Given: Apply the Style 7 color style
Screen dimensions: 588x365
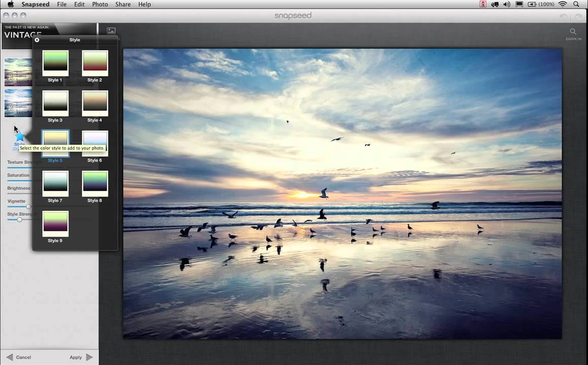Looking at the screenshot, I should coord(55,184).
